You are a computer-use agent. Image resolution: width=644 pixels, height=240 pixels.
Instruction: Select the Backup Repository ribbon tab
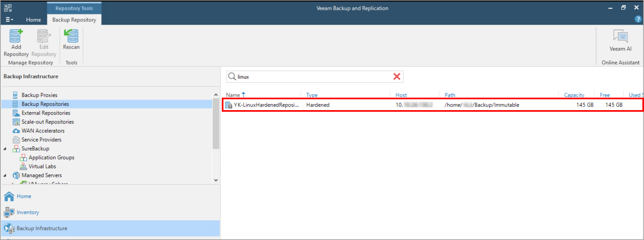[x=74, y=20]
